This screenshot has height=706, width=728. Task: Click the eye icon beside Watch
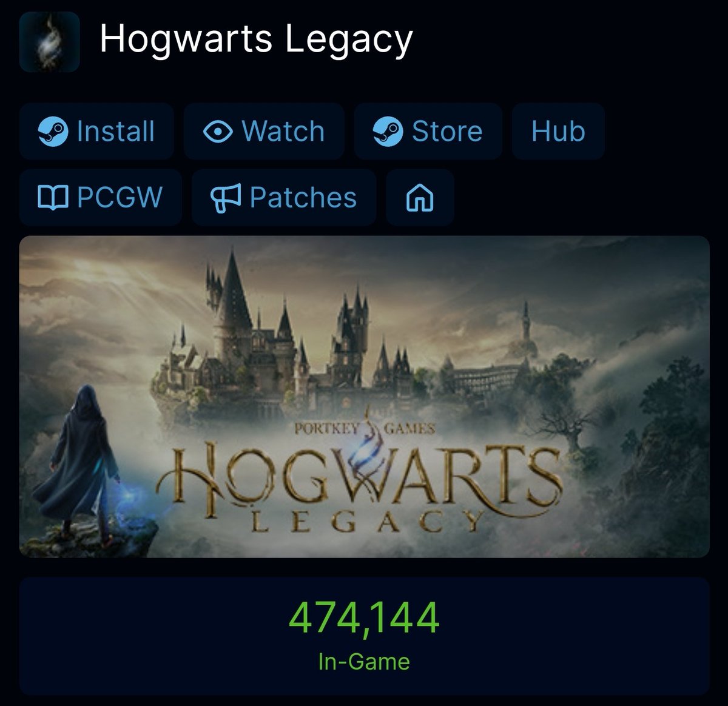[218, 132]
